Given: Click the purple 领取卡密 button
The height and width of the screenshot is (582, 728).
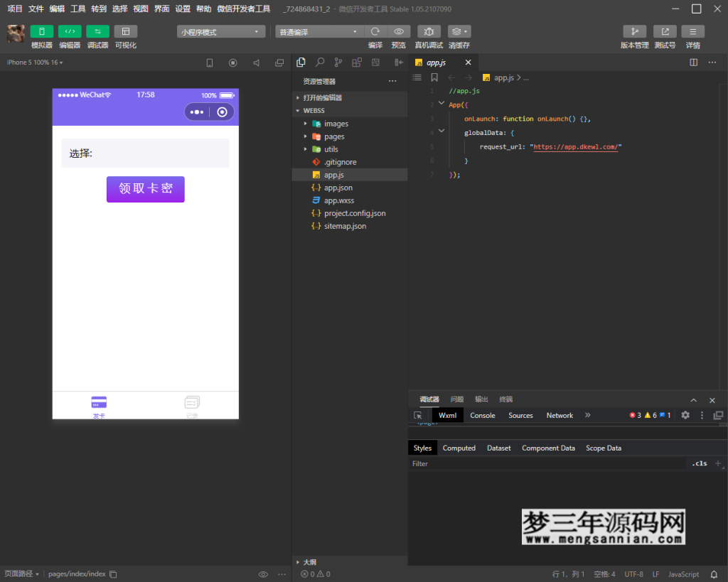Looking at the screenshot, I should click(x=145, y=189).
